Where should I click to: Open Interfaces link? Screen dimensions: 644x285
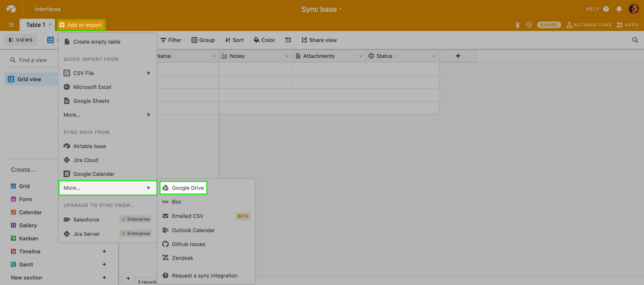click(48, 9)
